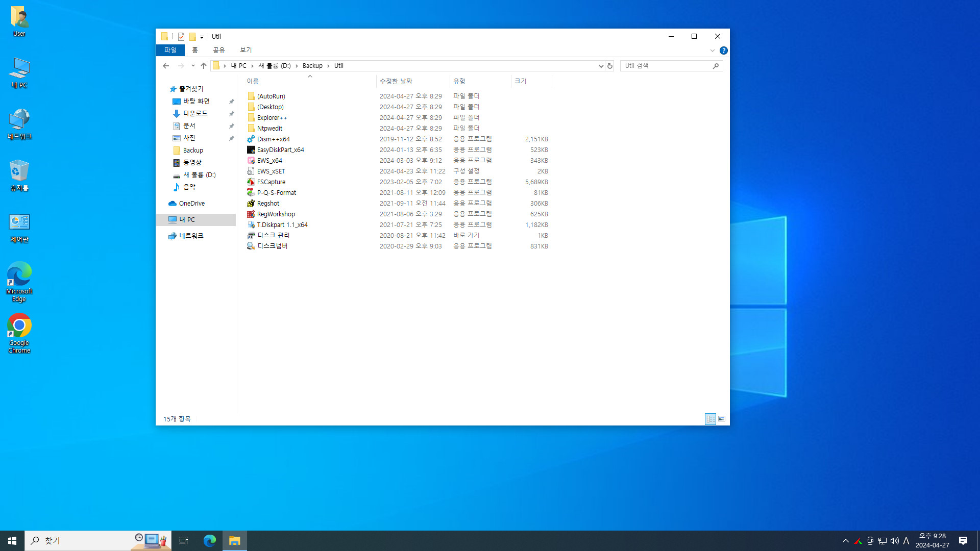The image size is (980, 551).
Task: Click the search magnifier icon
Action: tap(716, 66)
